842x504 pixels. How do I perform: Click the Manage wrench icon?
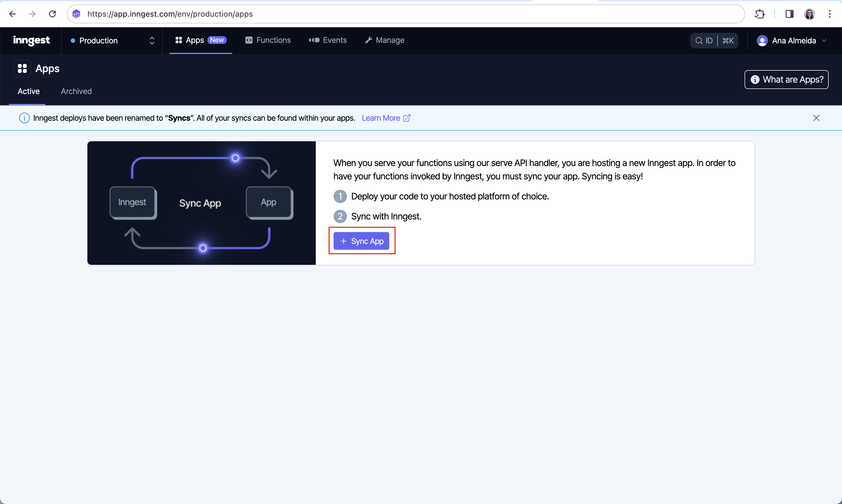(x=368, y=40)
